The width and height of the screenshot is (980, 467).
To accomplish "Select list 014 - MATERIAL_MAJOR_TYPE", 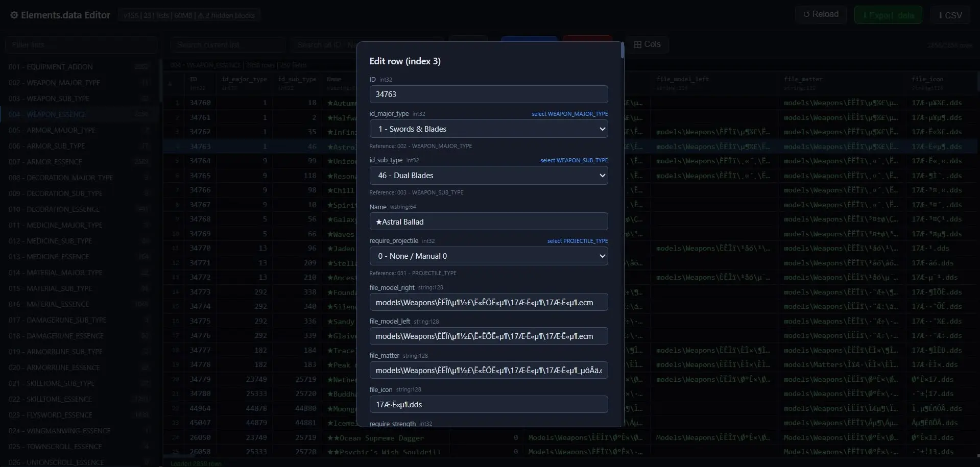I will [79, 273].
